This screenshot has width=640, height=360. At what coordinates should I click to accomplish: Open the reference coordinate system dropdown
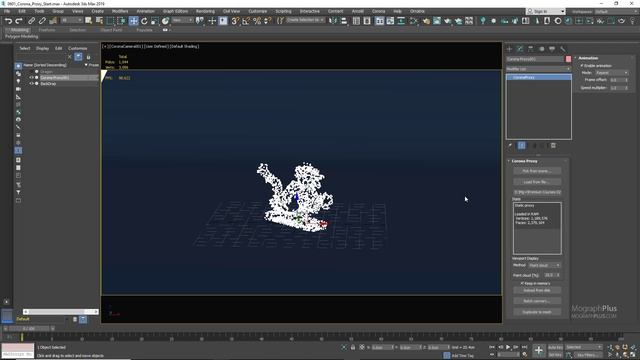pos(182,20)
